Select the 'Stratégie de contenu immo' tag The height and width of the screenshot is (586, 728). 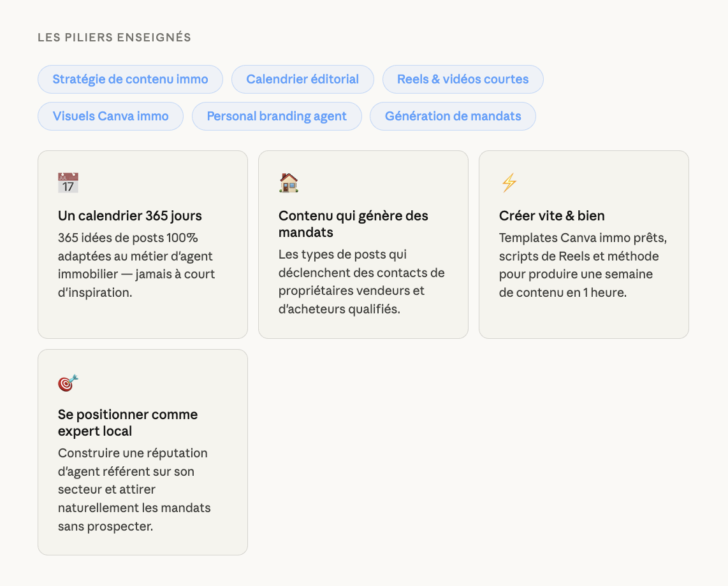(x=130, y=80)
